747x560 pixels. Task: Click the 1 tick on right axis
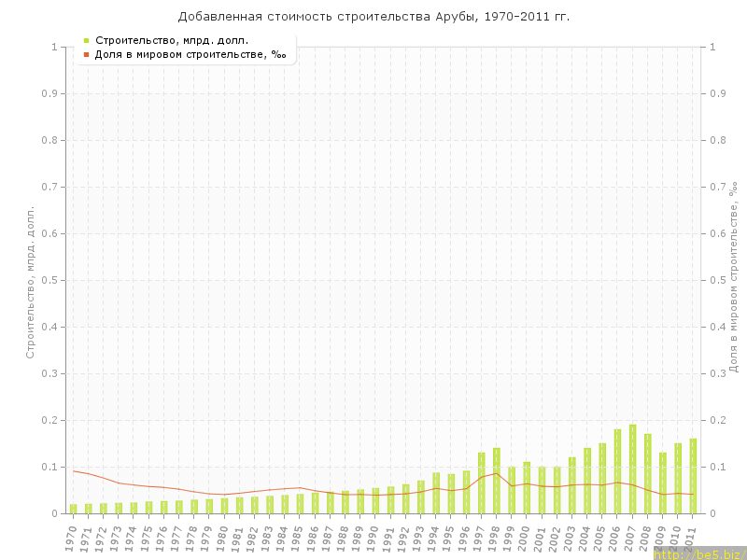point(713,47)
